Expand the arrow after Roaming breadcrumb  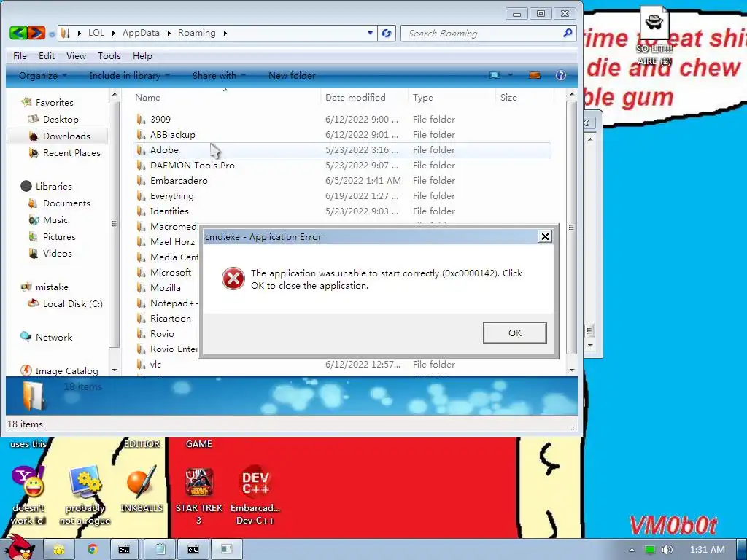[x=225, y=33]
